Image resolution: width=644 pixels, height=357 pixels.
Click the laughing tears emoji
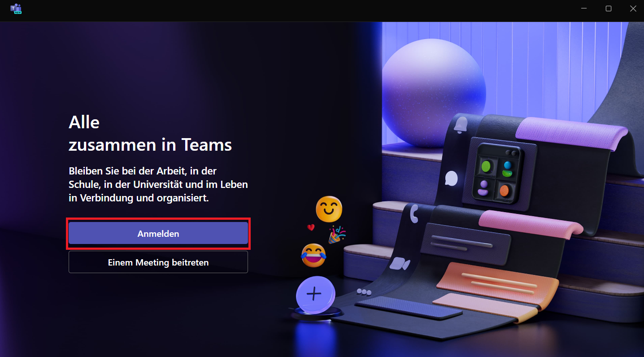tap(313, 256)
